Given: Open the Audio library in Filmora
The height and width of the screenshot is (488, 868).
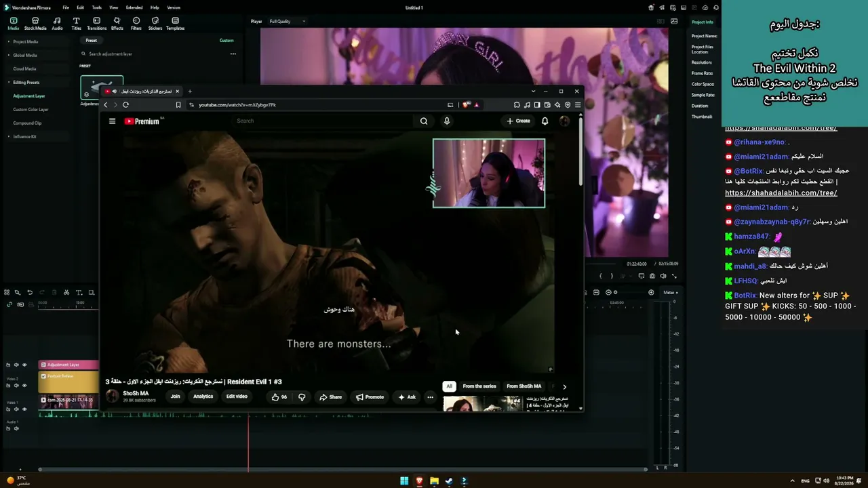Looking at the screenshot, I should point(57,24).
